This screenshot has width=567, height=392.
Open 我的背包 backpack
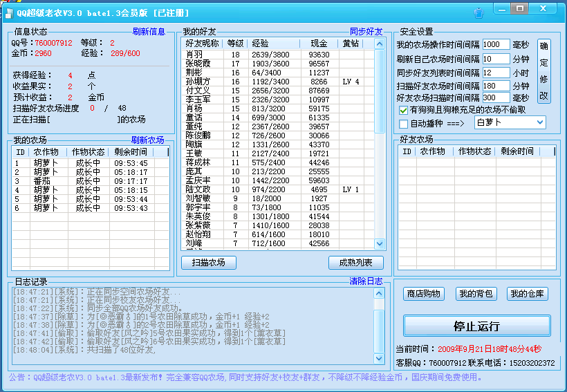tap(476, 294)
